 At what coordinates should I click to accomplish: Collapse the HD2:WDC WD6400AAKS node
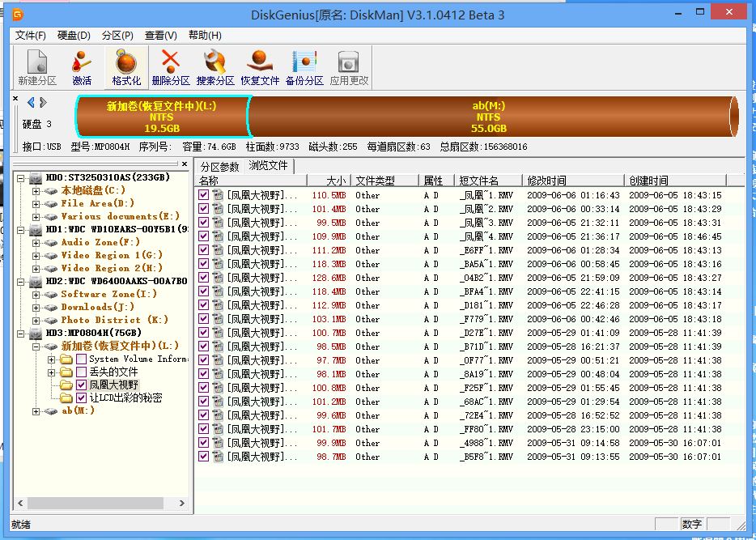(x=20, y=282)
